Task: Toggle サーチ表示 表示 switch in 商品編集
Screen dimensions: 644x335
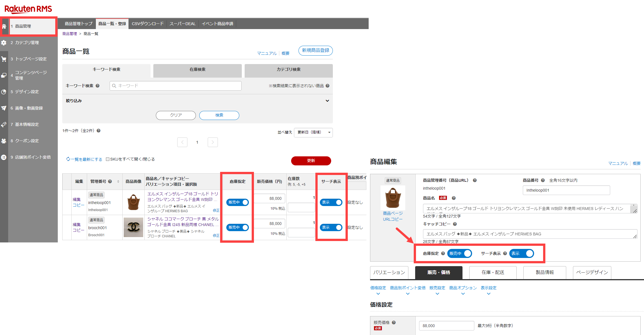Action: (x=522, y=253)
